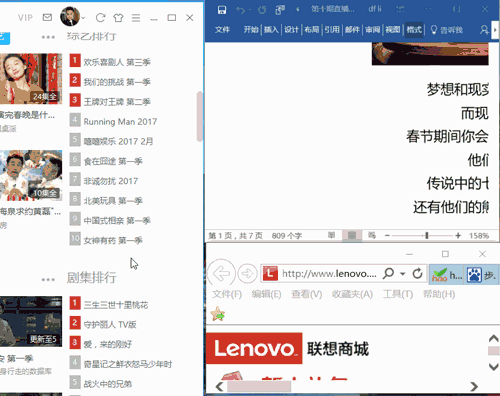Expand Word ribbon overflow arrow
Image resolution: width=500 pixels, height=396 pixels.
[x=495, y=30]
